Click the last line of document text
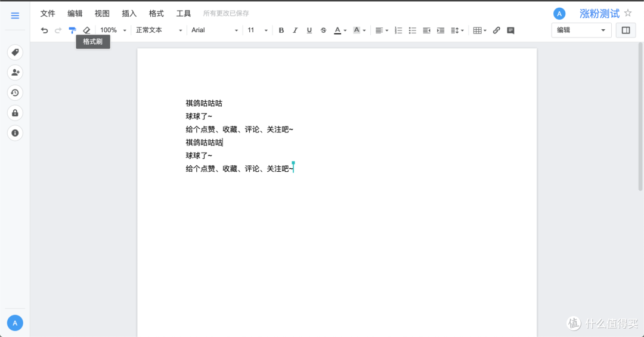The height and width of the screenshot is (337, 644). click(x=240, y=169)
